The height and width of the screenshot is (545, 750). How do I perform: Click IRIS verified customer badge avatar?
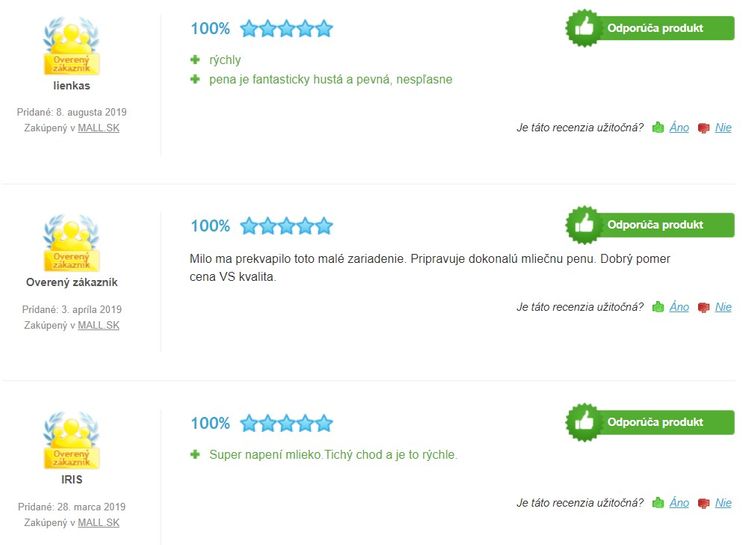tap(71, 440)
